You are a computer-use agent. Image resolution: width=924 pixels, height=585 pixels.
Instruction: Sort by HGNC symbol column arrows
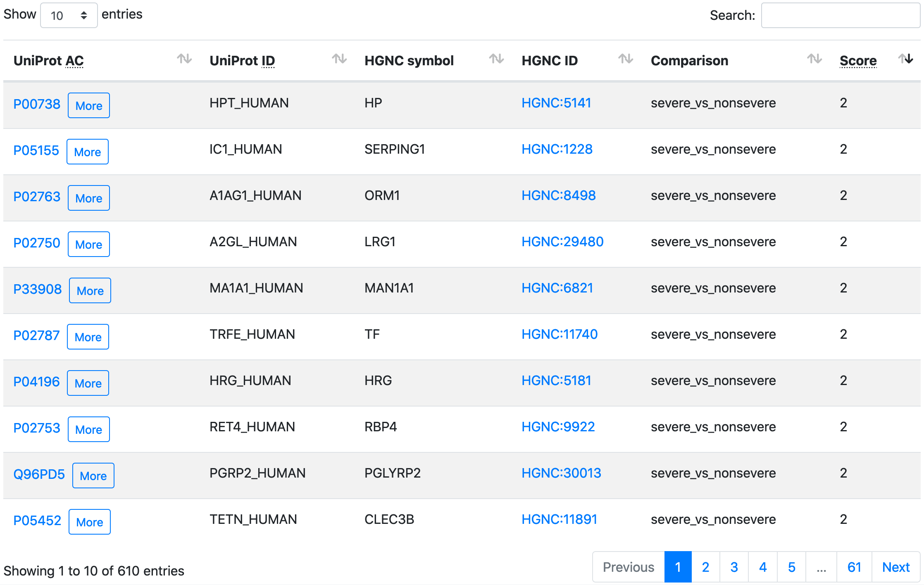click(x=496, y=59)
